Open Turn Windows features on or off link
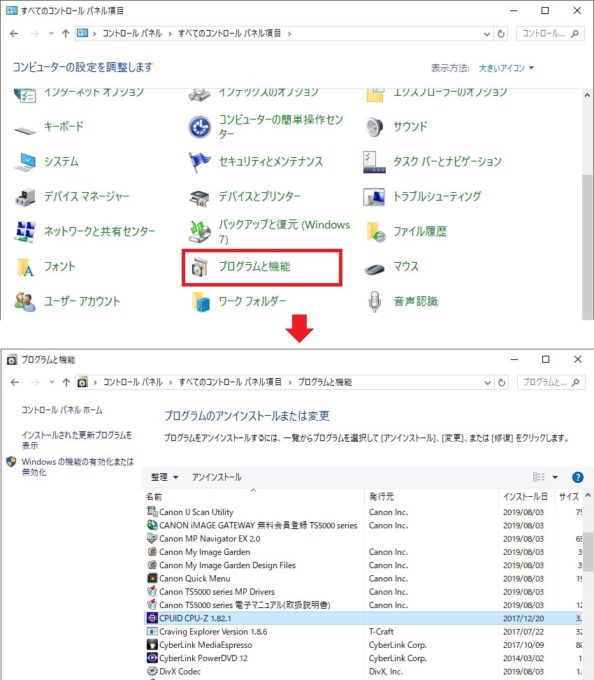This screenshot has height=680, width=594. tap(78, 467)
